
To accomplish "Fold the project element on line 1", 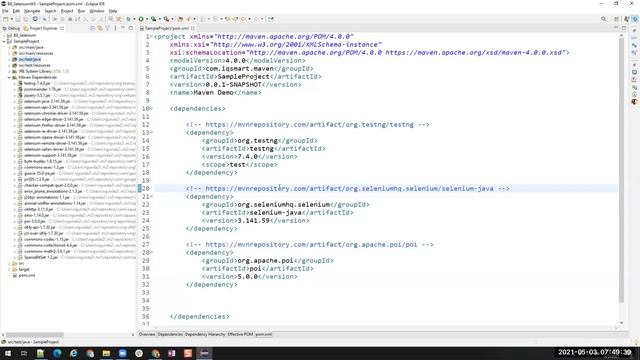I will (151, 37).
